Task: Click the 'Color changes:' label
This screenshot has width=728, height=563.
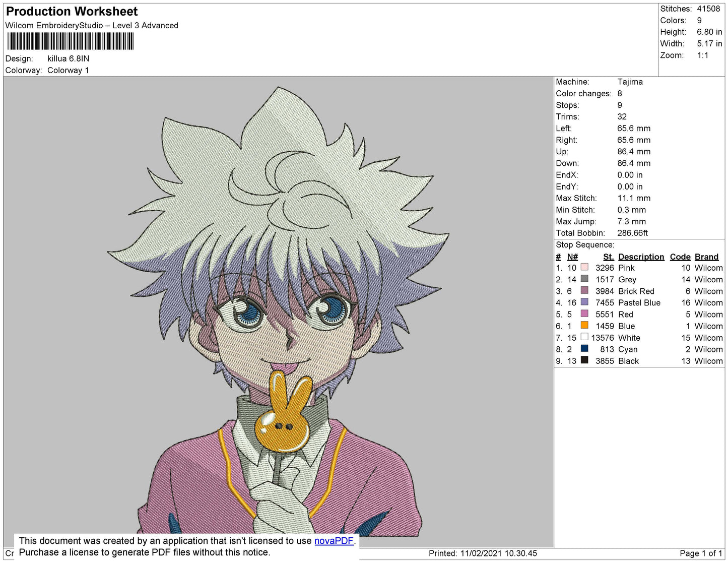Action: (583, 93)
